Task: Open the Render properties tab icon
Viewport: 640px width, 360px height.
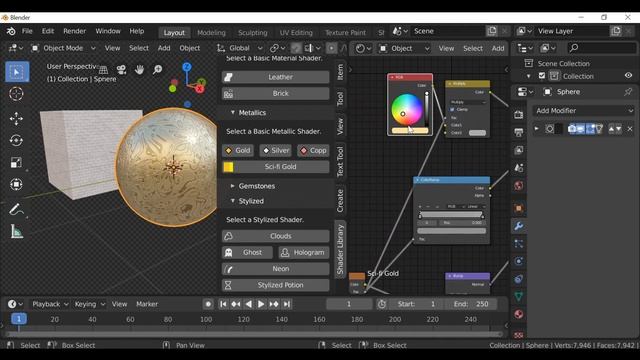Action: tap(518, 115)
